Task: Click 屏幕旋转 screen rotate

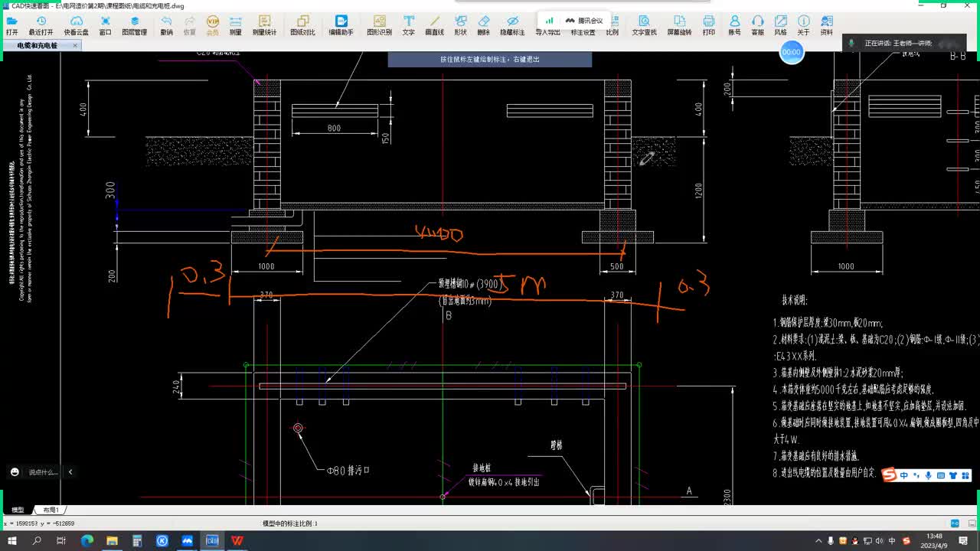Action: coord(679,26)
